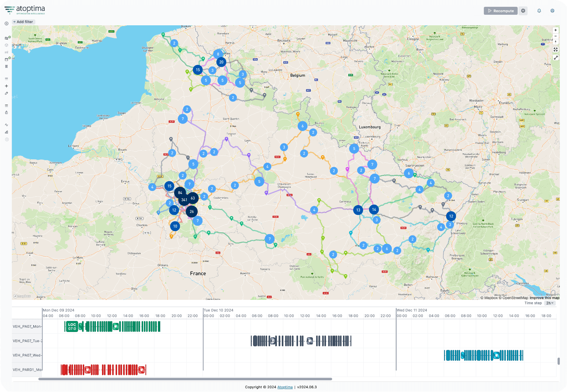This screenshot has width=567, height=392.
Task: Follow the Atoptima footer link
Action: [x=285, y=387]
